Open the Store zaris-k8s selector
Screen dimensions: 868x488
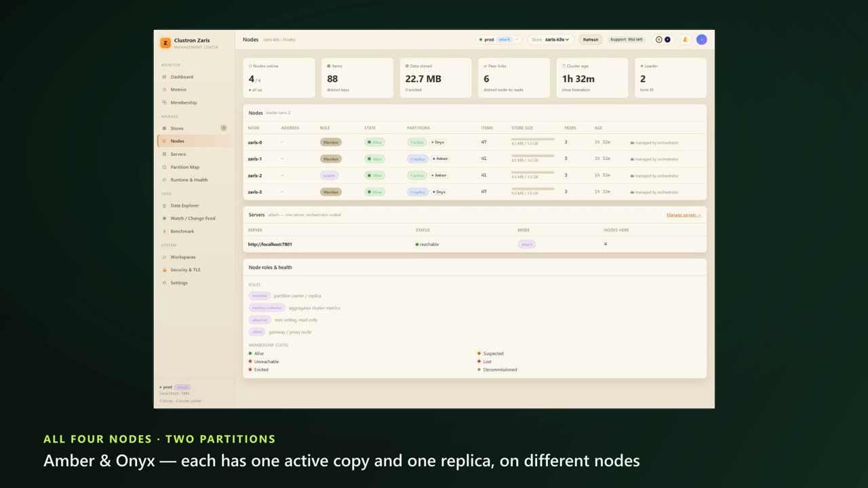point(551,39)
